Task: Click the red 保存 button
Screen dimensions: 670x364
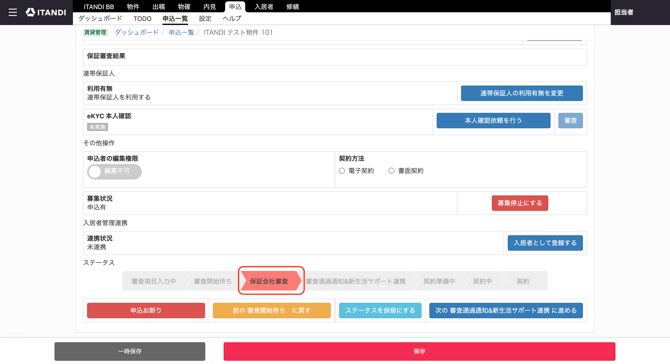Action: pyautogui.click(x=419, y=351)
